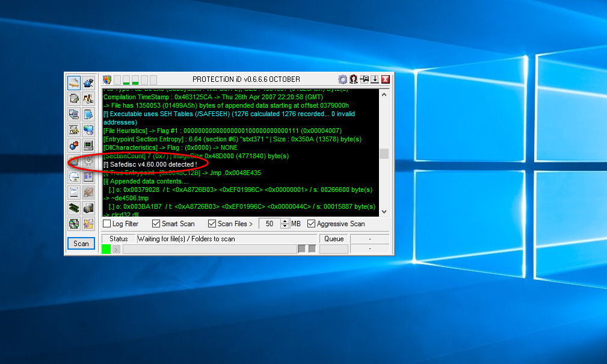Click the waveform chart sidebar icon
607x364 pixels.
pos(88,98)
